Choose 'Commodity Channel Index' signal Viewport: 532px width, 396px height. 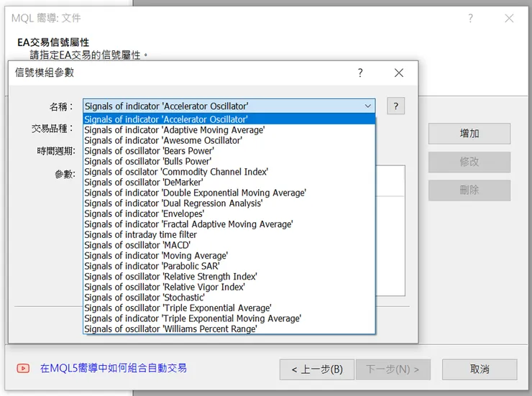click(229, 172)
